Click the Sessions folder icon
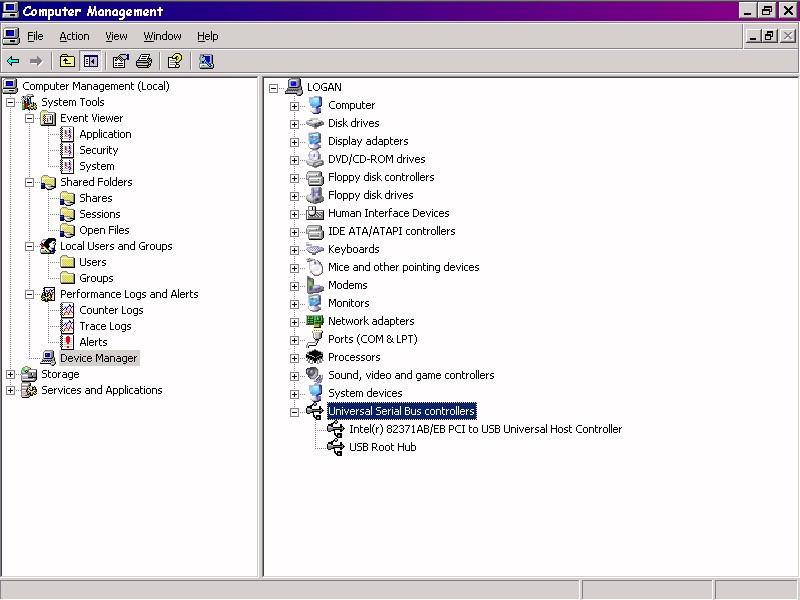Screen dimensions: 800x600 67,214
